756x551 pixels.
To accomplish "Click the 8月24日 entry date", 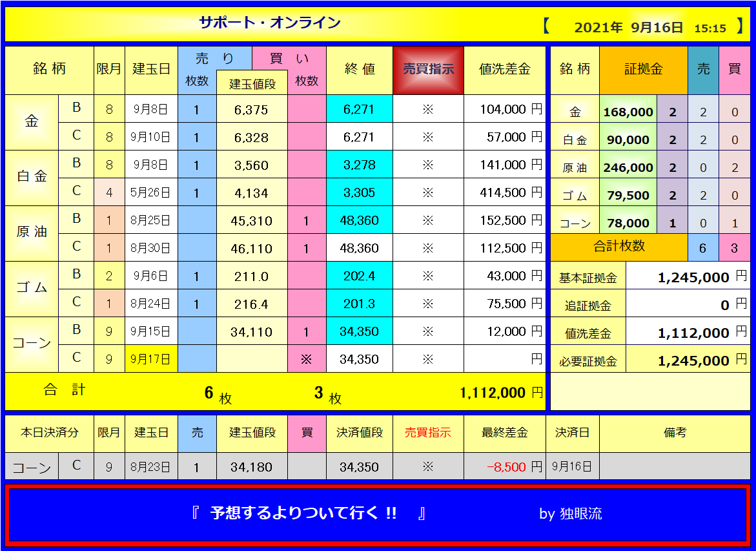I will (151, 304).
